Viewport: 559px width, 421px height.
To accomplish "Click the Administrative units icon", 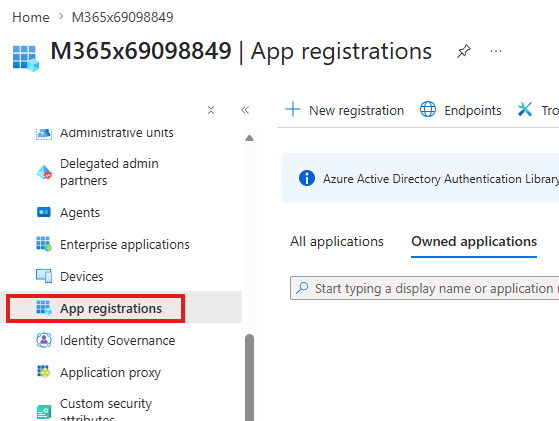I will pos(44,133).
